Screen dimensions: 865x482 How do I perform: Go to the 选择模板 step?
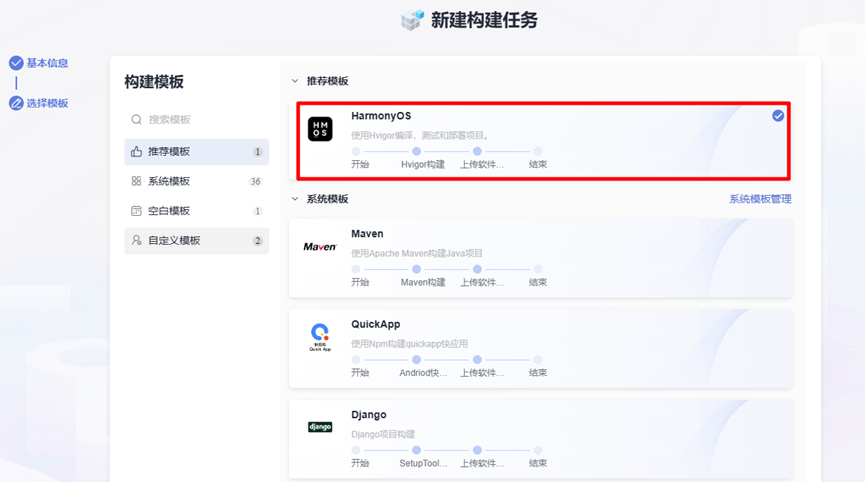[x=47, y=103]
